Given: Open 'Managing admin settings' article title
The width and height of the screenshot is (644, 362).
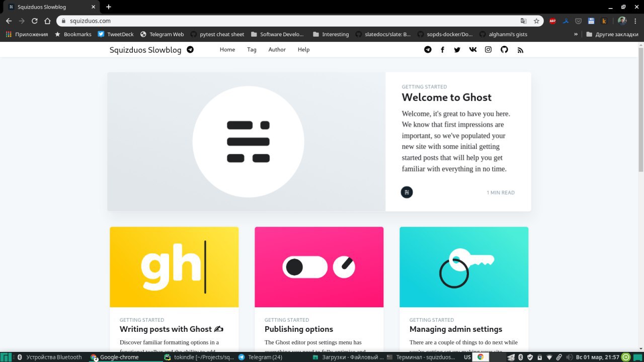Looking at the screenshot, I should tap(456, 329).
